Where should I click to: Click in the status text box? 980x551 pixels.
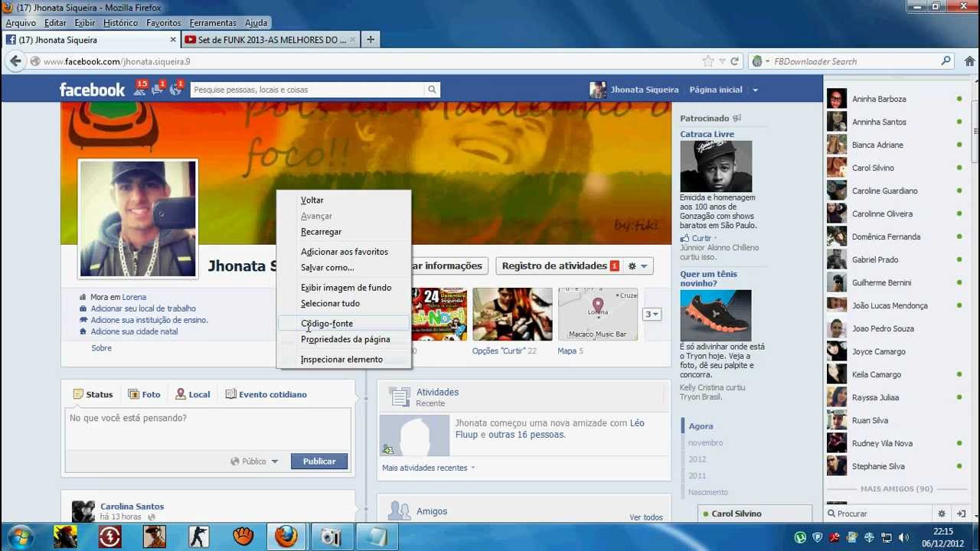pyautogui.click(x=207, y=429)
